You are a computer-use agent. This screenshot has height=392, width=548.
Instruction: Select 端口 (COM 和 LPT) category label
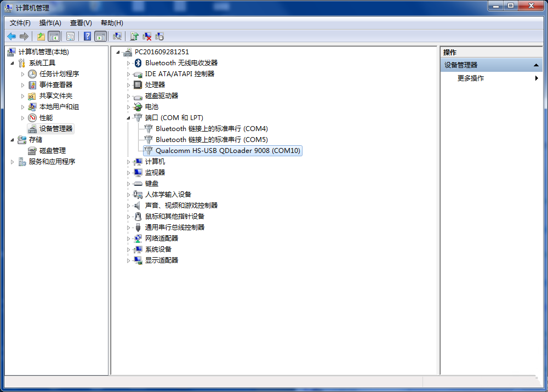pos(174,118)
